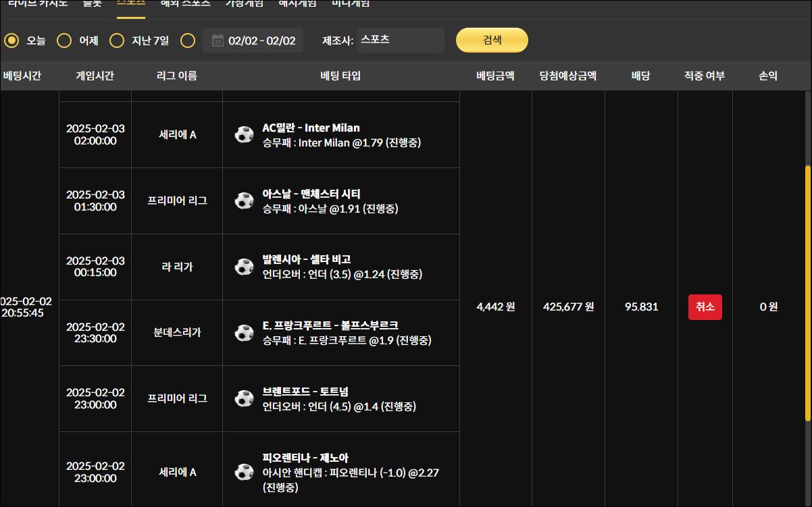Click the soccer ball beside E. 프랑크푸르트 - 볼프스부르크
812x507 pixels.
244,333
